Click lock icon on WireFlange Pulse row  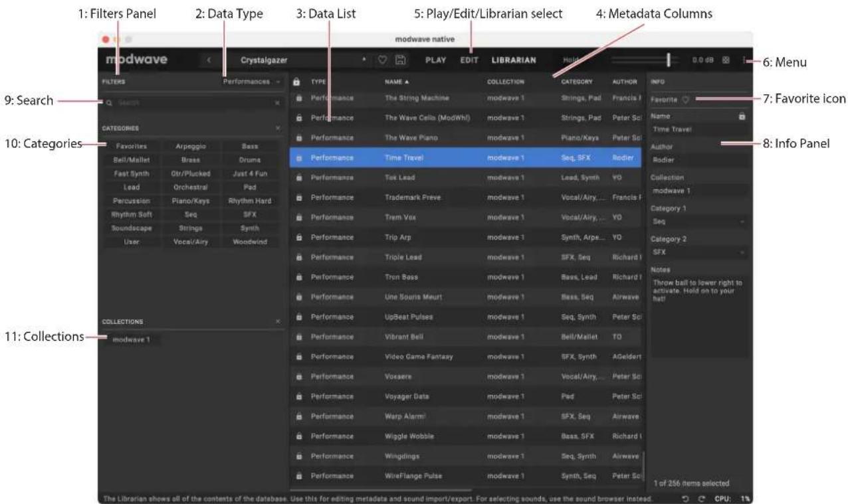(x=298, y=475)
